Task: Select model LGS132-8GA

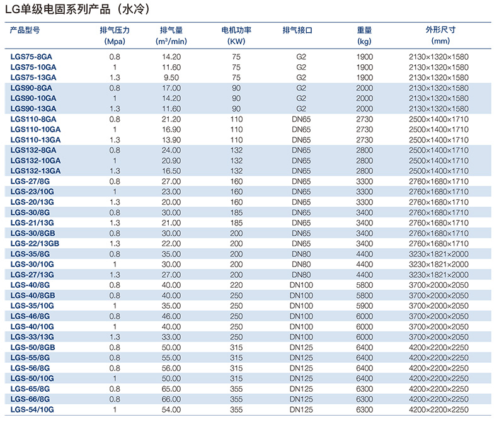Action: (x=33, y=150)
